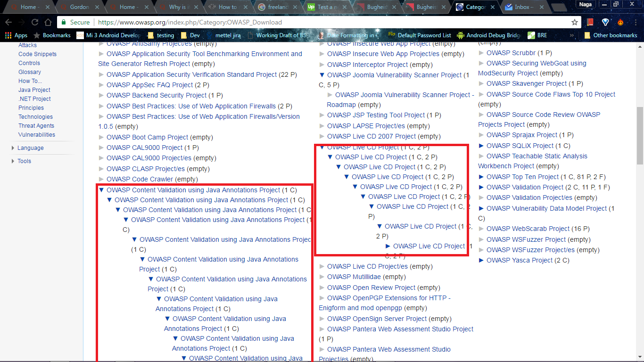Click the blue shield extension icon
This screenshot has height=362, width=644.
[x=606, y=22]
